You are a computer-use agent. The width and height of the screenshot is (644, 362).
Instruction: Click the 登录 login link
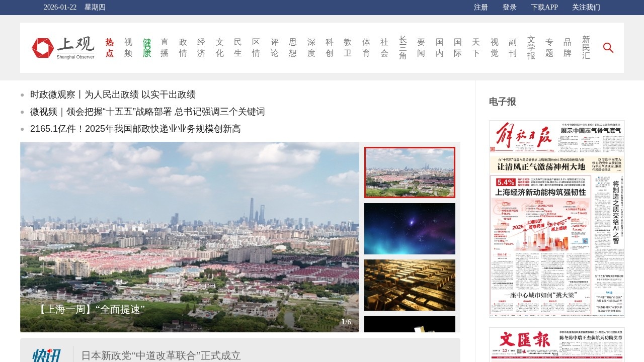(509, 7)
